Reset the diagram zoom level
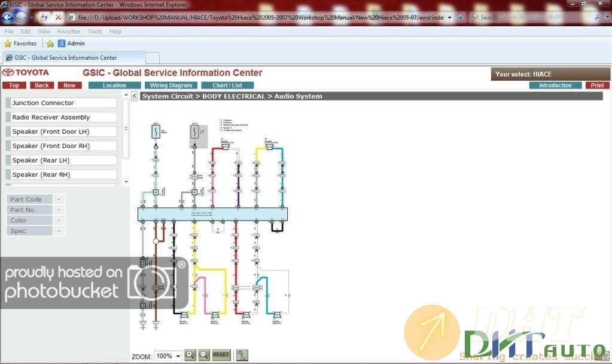Screen dimensions: 612x364 pos(221,354)
